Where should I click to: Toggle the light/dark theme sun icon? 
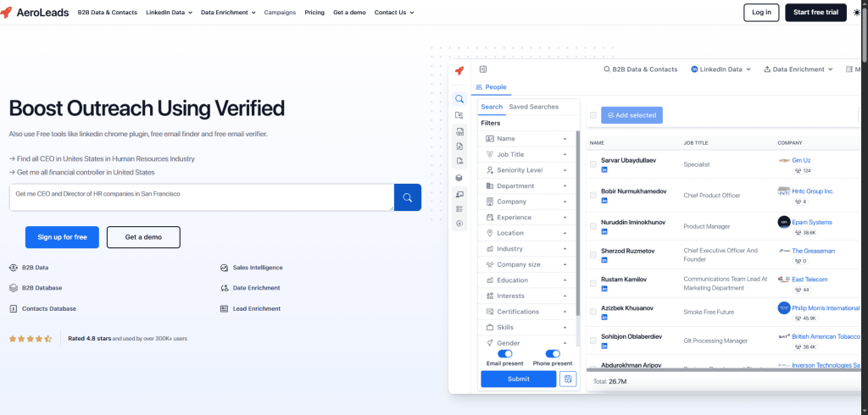[857, 12]
